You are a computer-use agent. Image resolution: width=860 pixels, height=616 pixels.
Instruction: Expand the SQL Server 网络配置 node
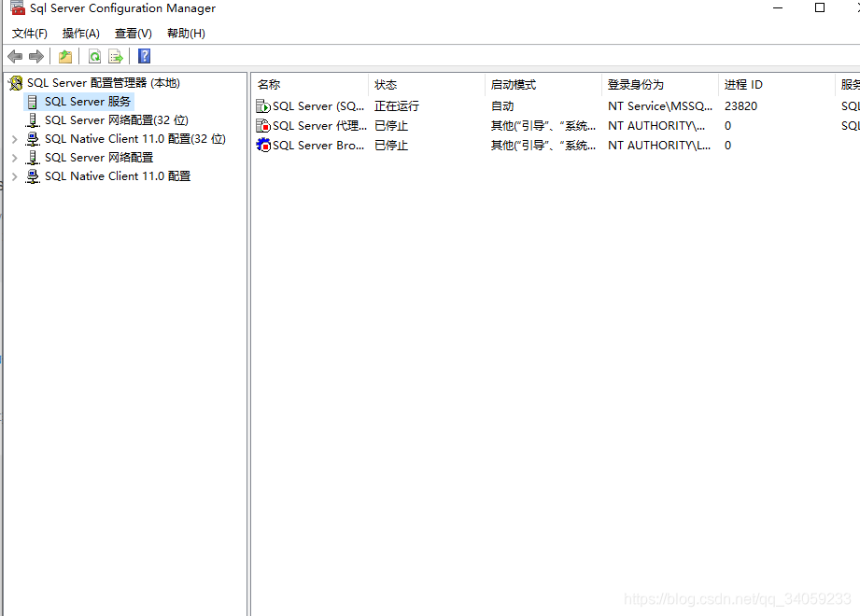coord(15,158)
